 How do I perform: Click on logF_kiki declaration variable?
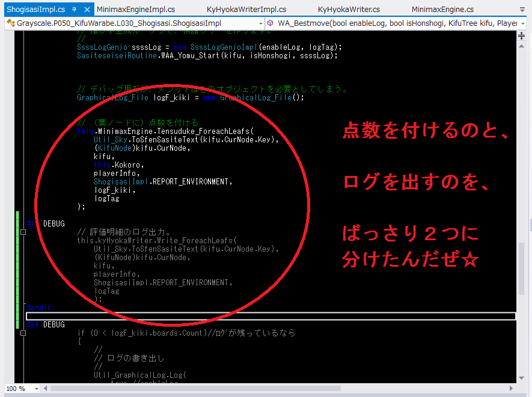pos(171,98)
